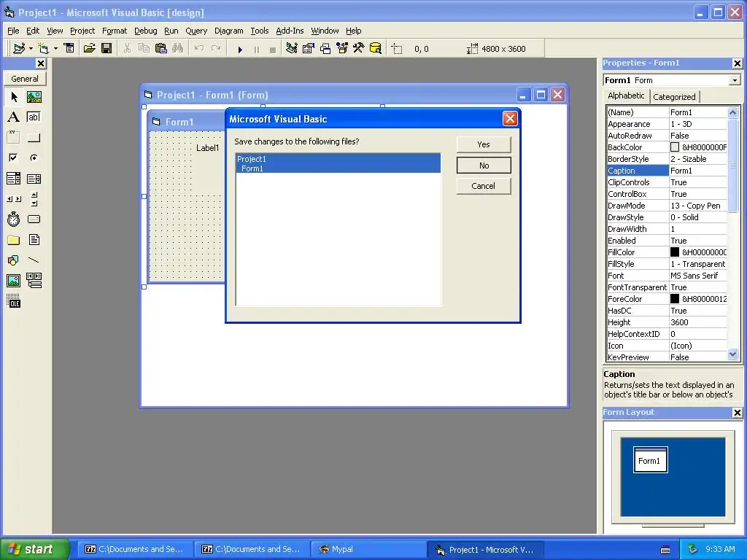This screenshot has width=747, height=560.
Task: Click Yes to save changes
Action: [484, 144]
